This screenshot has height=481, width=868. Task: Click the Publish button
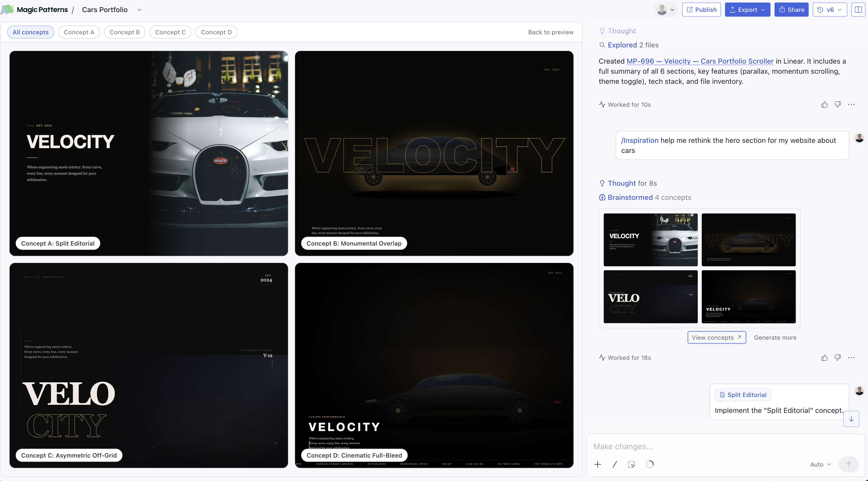(x=701, y=10)
